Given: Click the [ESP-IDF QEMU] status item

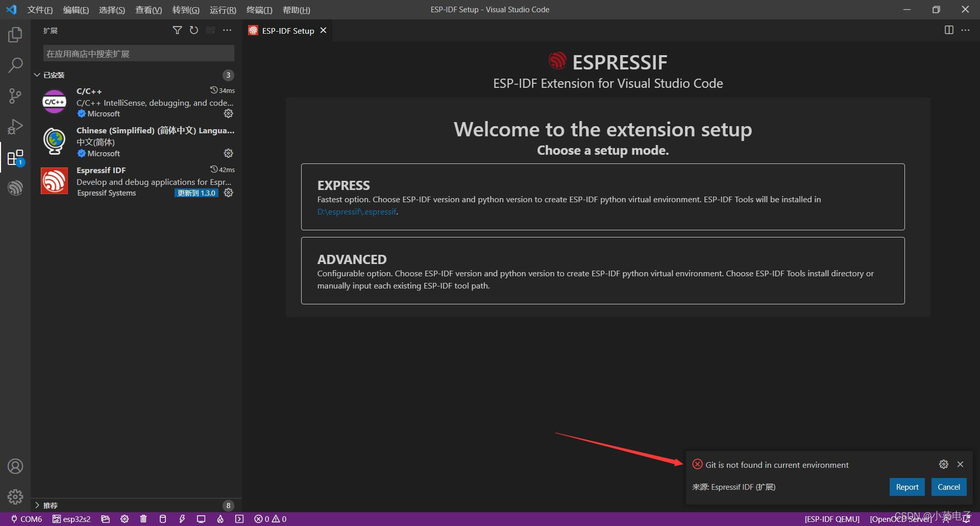Looking at the screenshot, I should [x=832, y=519].
